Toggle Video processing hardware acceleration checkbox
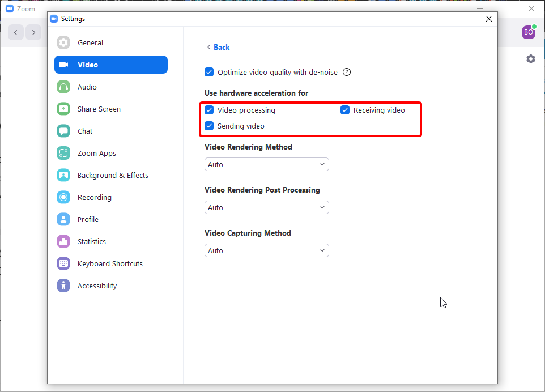 coord(209,110)
